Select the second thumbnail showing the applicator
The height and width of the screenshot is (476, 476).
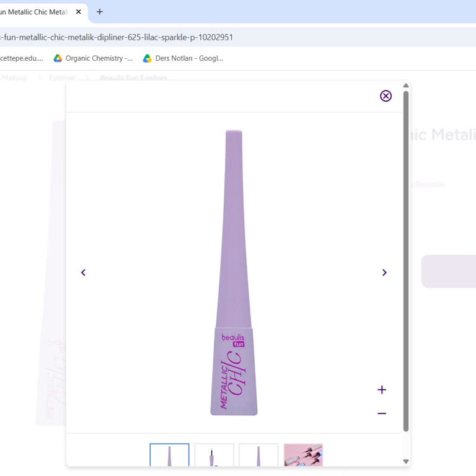[214, 455]
